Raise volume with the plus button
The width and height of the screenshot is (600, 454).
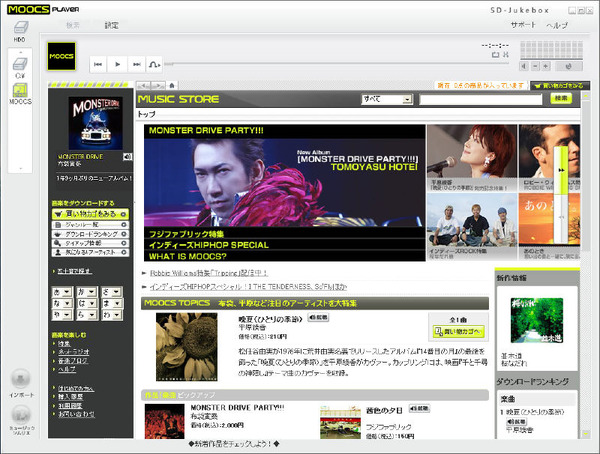tap(546, 66)
